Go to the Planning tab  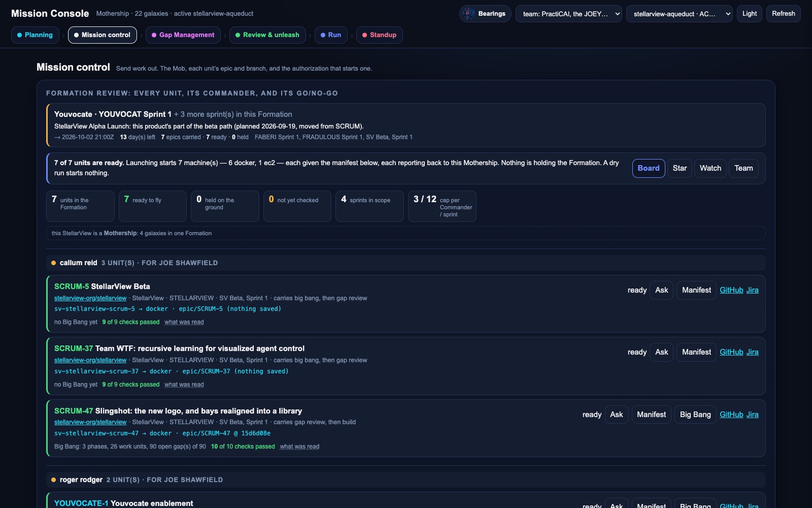click(x=35, y=35)
